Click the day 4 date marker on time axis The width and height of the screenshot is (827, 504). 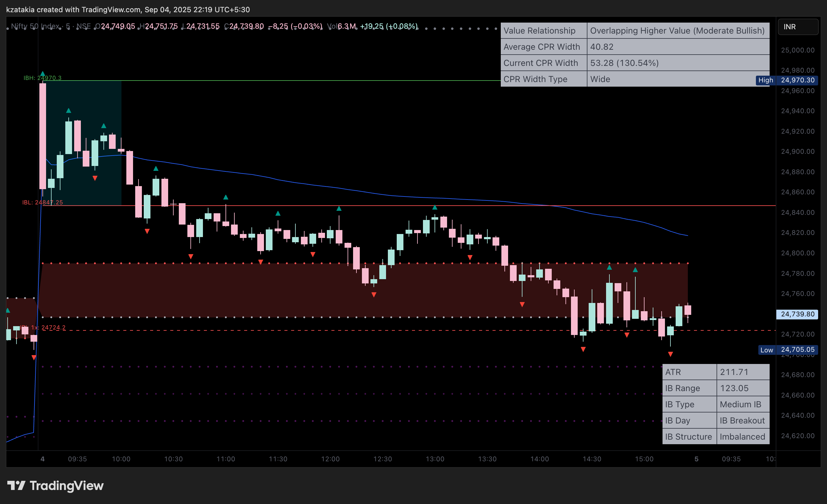tap(43, 459)
